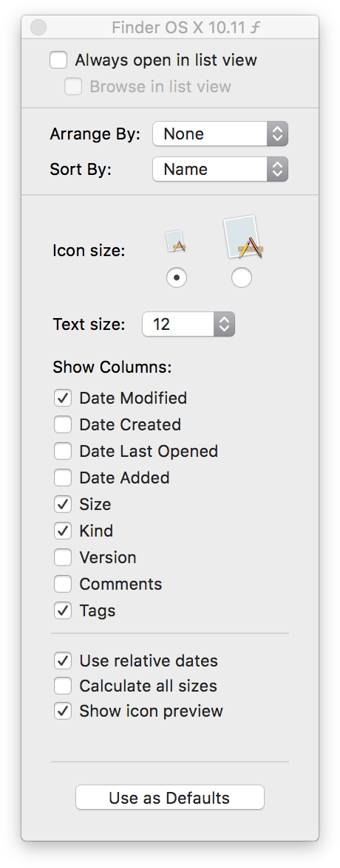Enable Calculate all sizes

point(63,686)
